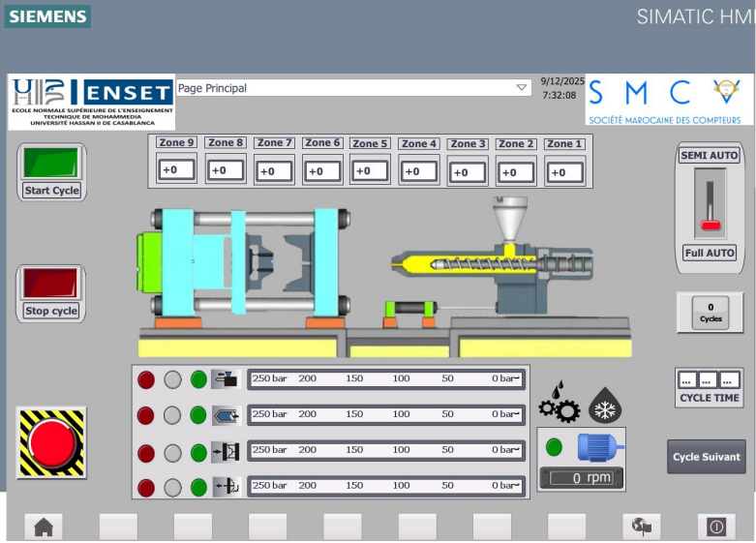
Task: Click pressure bar beside screw nozzle icon
Action: coord(386,414)
